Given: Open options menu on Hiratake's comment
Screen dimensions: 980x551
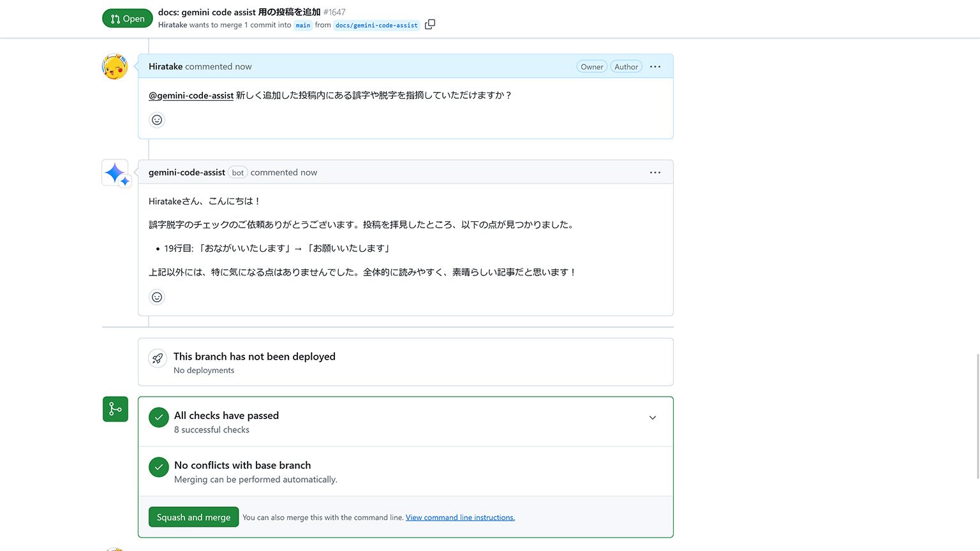Looking at the screenshot, I should pos(655,66).
